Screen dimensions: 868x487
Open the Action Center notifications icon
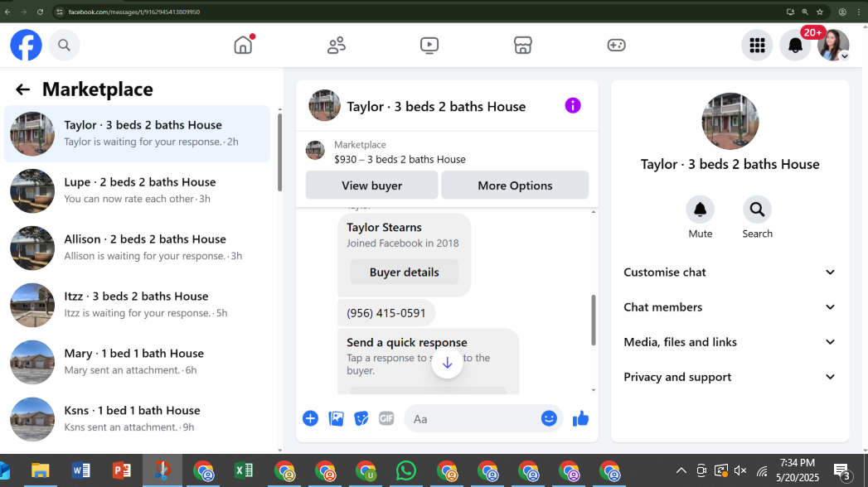pyautogui.click(x=842, y=471)
